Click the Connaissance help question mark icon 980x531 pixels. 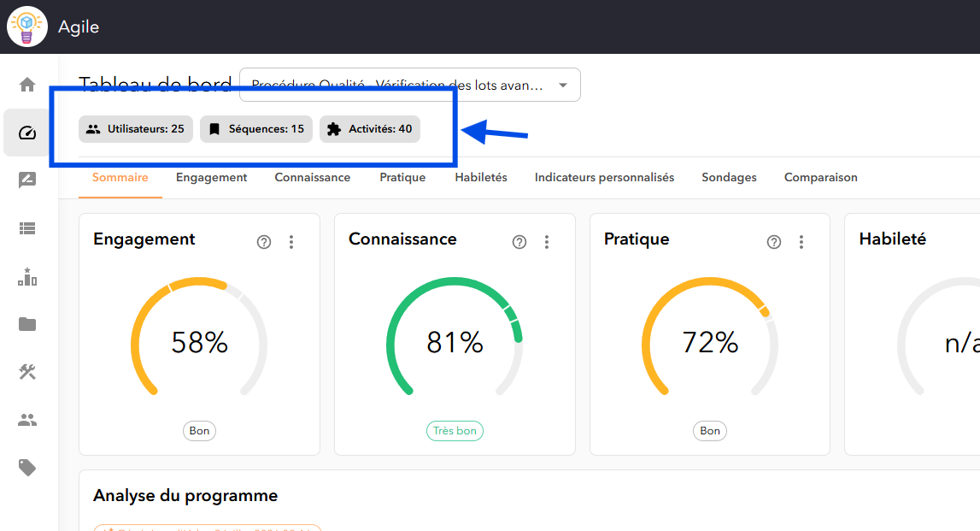pyautogui.click(x=519, y=242)
